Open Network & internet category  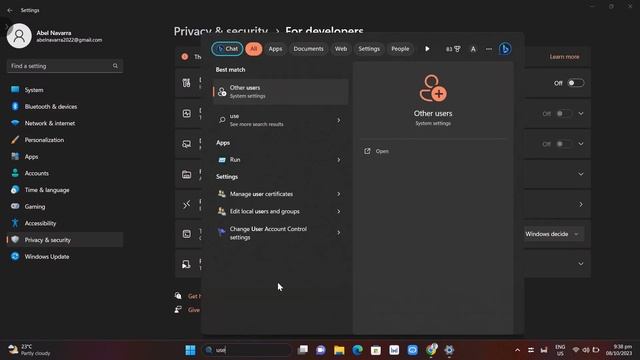tap(65, 123)
